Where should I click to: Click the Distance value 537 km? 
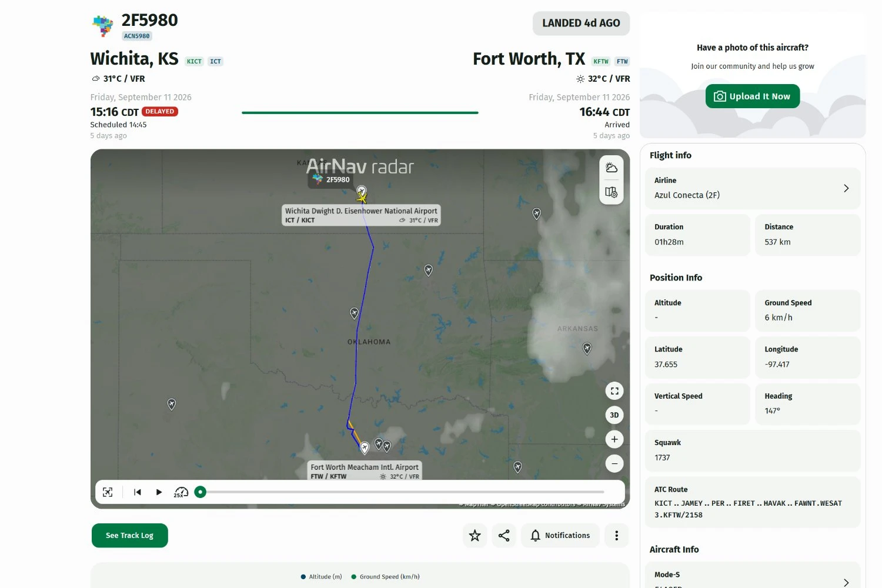coord(778,242)
